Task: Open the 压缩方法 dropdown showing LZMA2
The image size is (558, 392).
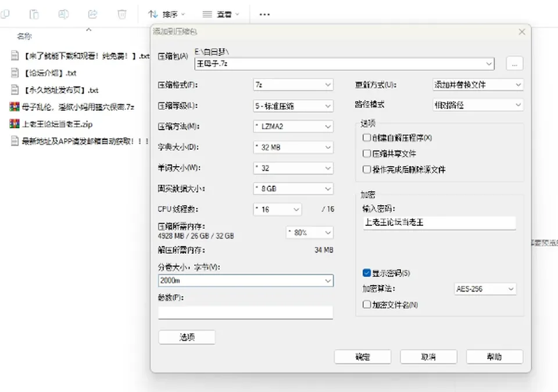Action: click(x=293, y=127)
